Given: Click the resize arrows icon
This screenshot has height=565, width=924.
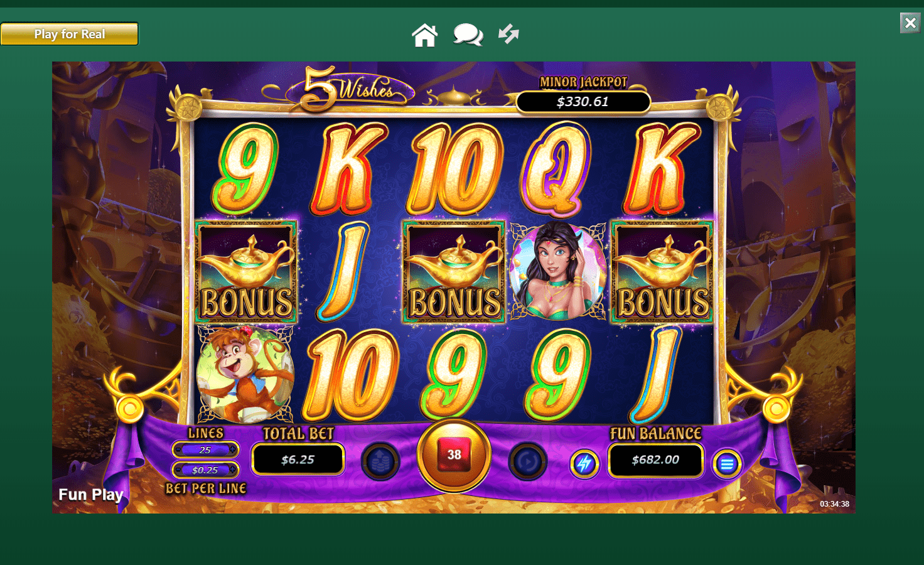Looking at the screenshot, I should [508, 34].
